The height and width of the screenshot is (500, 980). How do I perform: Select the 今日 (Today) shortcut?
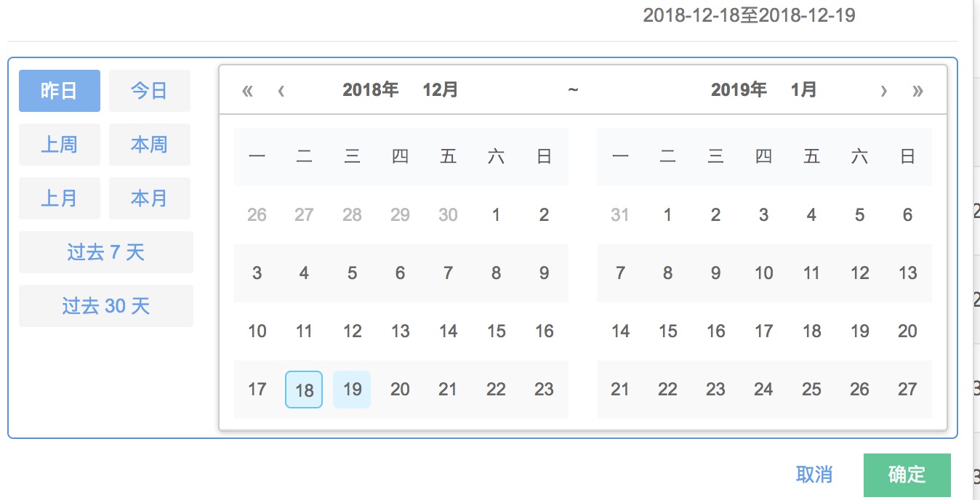[x=149, y=90]
